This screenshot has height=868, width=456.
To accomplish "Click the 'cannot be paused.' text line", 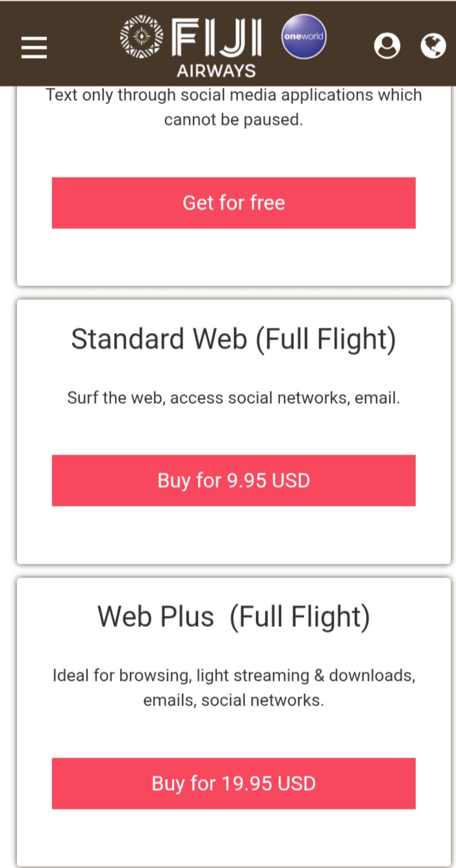I will point(234,120).
